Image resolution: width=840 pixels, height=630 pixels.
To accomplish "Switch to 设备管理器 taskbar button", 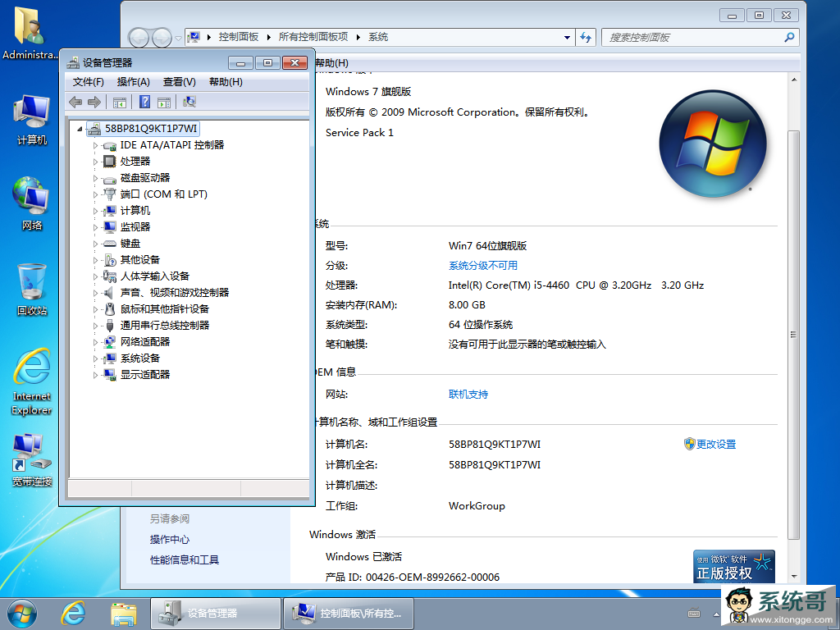I will point(216,614).
